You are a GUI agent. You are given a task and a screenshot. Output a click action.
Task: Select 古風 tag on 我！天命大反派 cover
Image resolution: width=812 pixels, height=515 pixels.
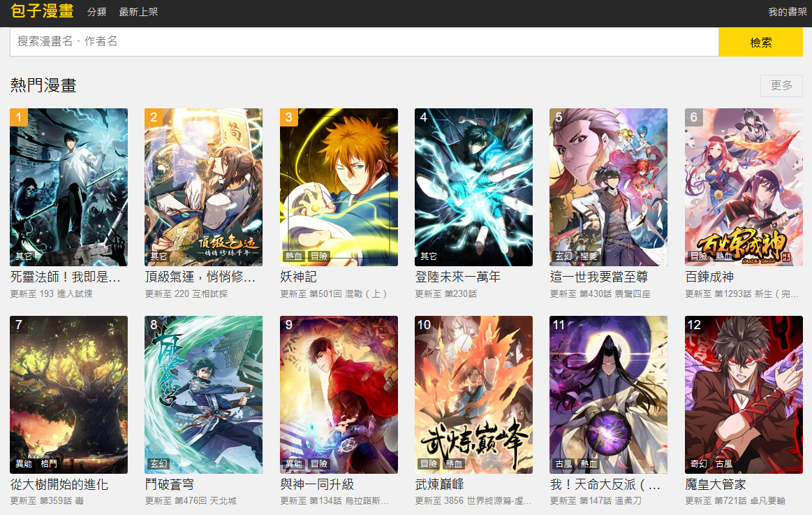[563, 464]
